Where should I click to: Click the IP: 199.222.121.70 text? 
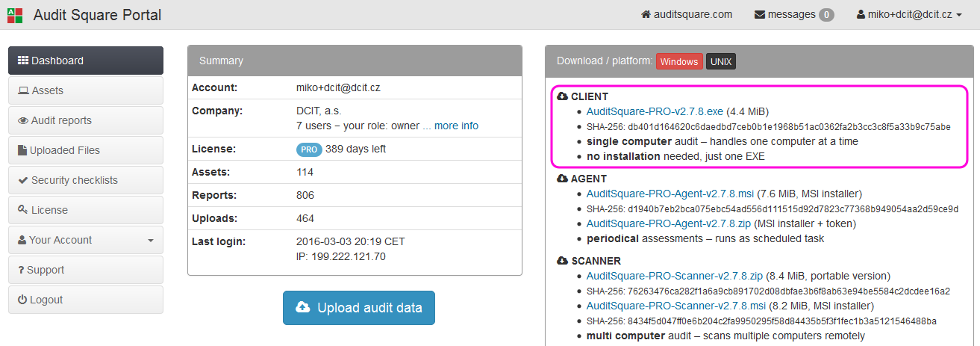pyautogui.click(x=341, y=256)
